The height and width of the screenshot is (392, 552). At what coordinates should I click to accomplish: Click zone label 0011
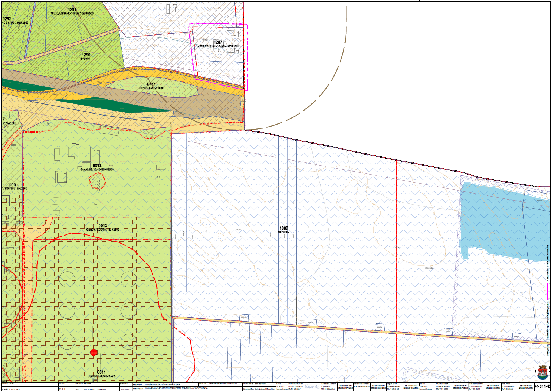coord(101,372)
